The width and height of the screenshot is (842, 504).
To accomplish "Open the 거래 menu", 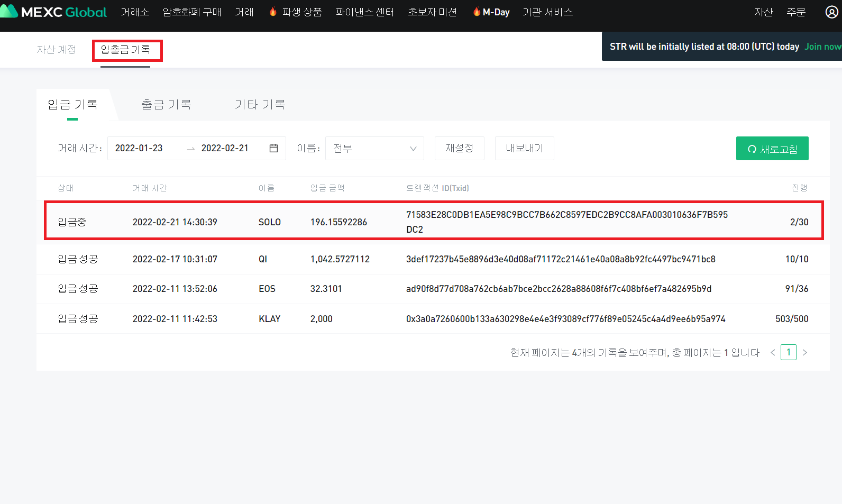I will tap(244, 12).
